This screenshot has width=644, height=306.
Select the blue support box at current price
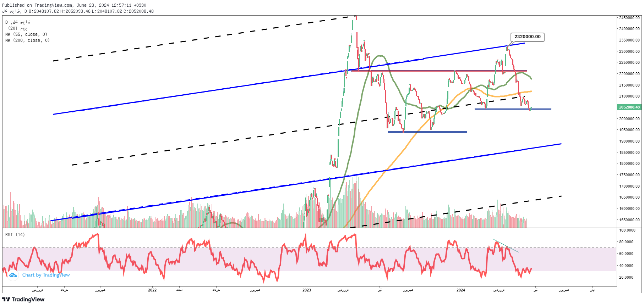coord(513,109)
